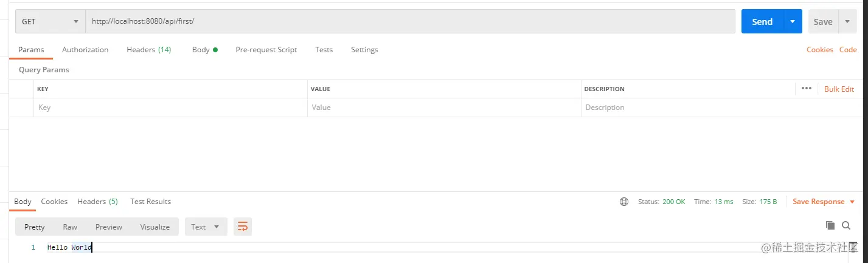Select the Raw response view
Viewport: 868px width, 263px height.
tap(70, 227)
